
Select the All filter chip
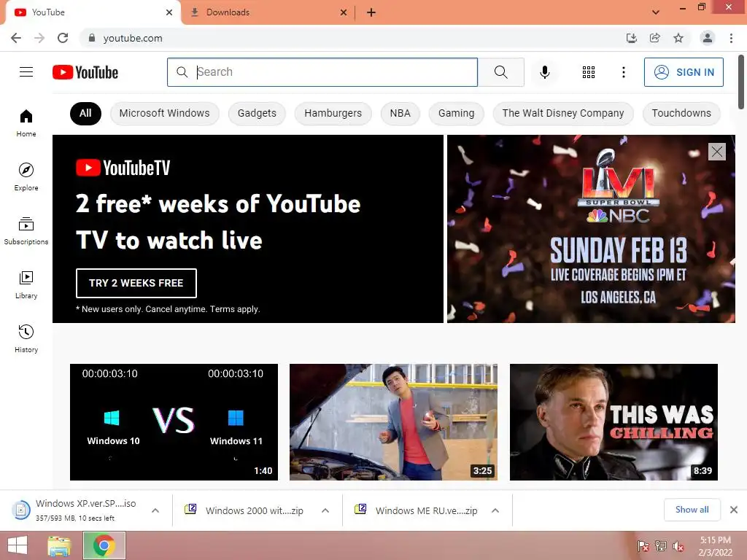pyautogui.click(x=86, y=113)
